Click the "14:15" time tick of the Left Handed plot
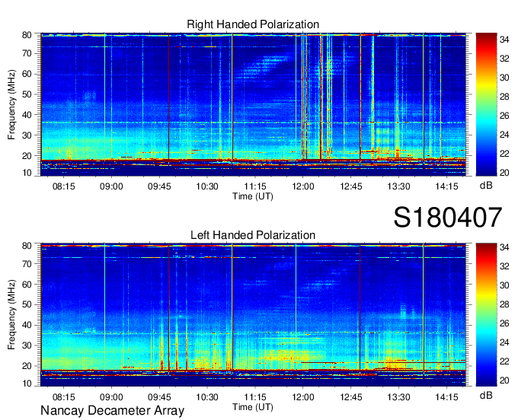This screenshot has height=420, width=518. click(446, 396)
